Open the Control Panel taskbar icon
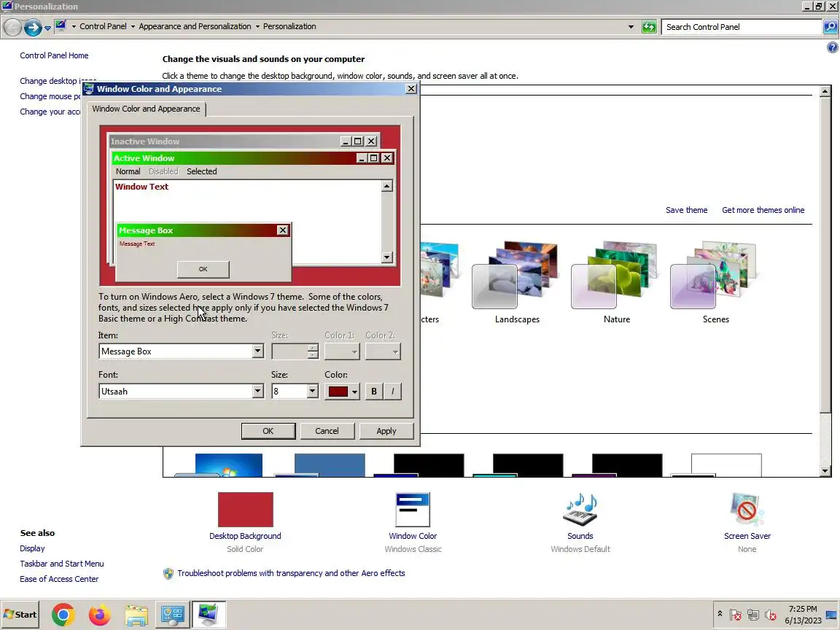 173,615
